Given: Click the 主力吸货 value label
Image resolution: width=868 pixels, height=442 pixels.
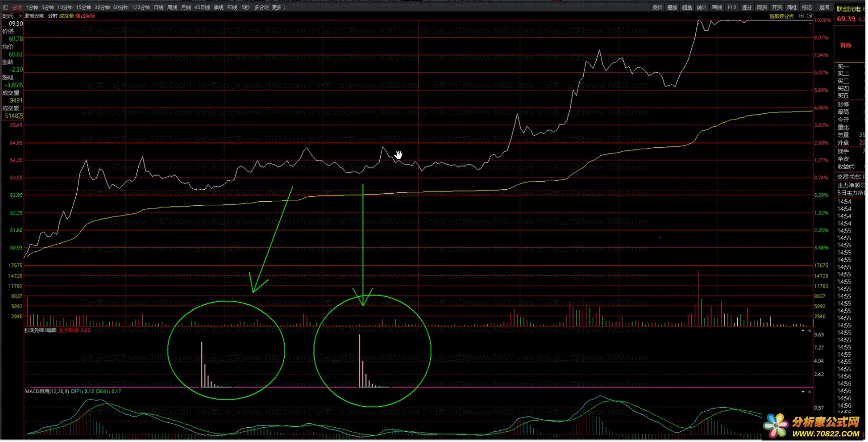Looking at the screenshot, I should point(75,330).
